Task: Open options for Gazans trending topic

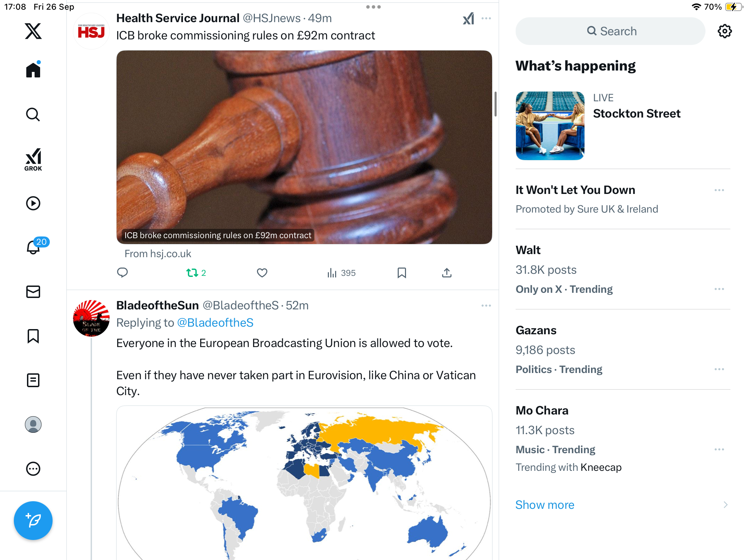Action: pyautogui.click(x=719, y=369)
